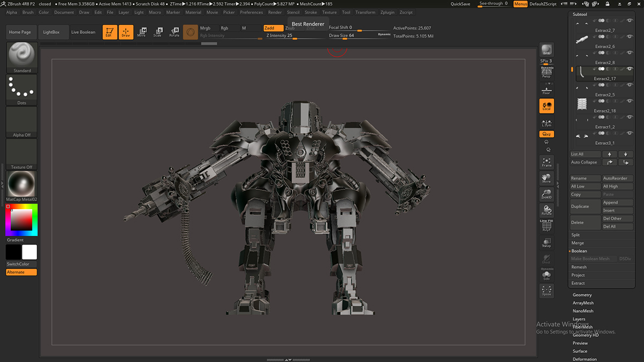Expand the Deformation section

(x=584, y=359)
